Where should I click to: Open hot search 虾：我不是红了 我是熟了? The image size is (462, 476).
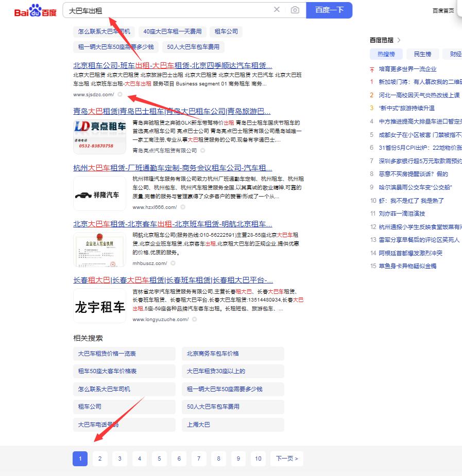412,201
